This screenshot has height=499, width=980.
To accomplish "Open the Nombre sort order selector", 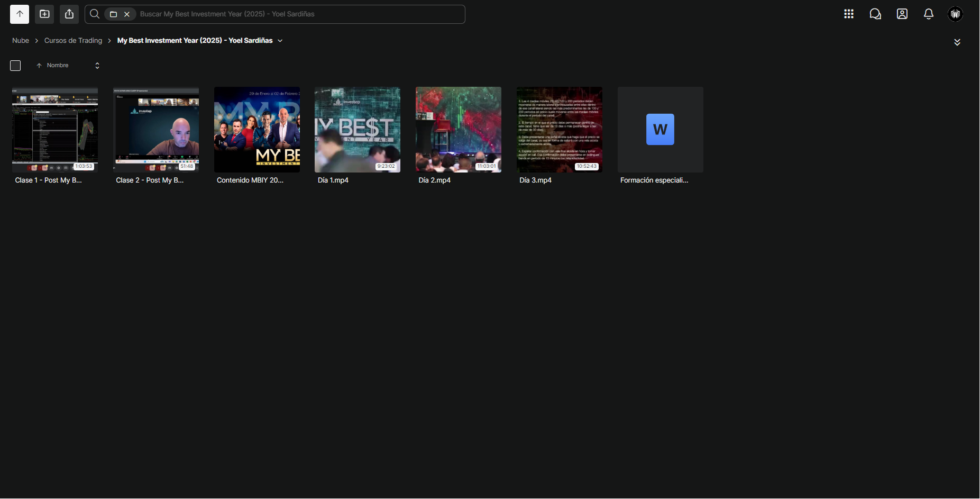I will (97, 66).
